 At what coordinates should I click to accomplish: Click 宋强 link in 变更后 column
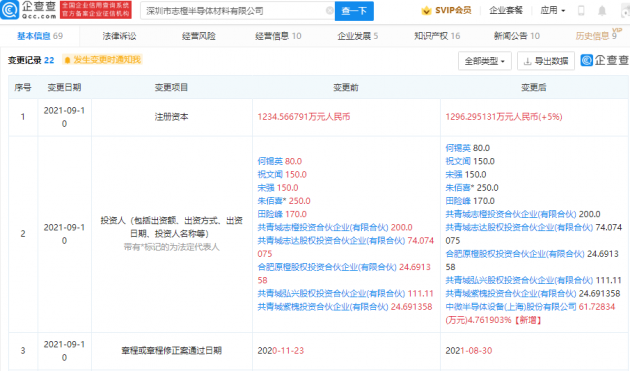pos(454,174)
